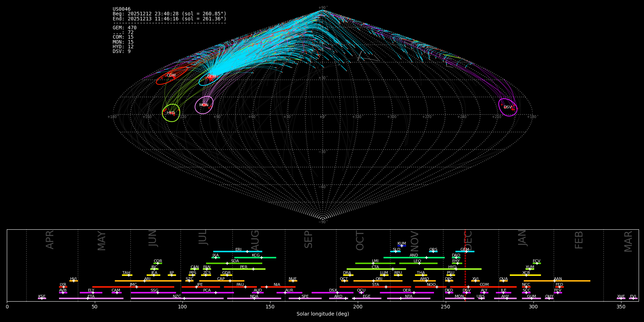Click the US0046 station title text
The height and width of the screenshot is (322, 644).
click(122, 9)
